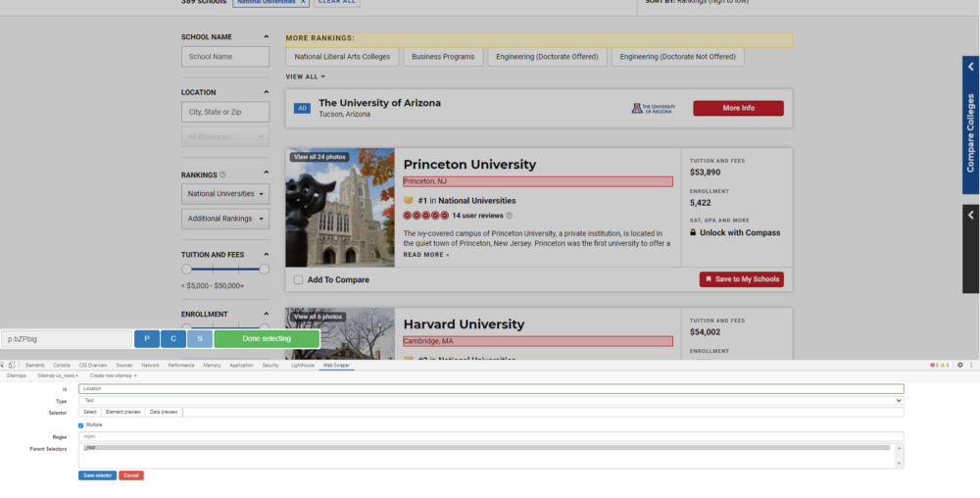Click Data preview button
Screen dimensions: 980x498
point(164,412)
